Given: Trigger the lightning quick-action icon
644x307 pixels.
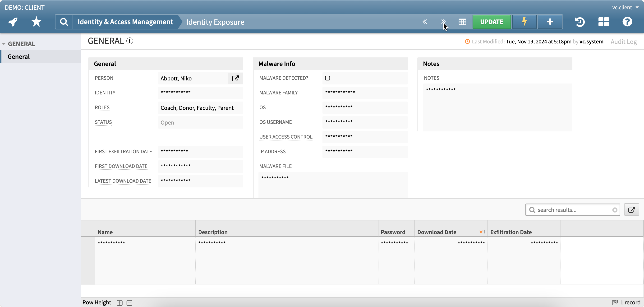Looking at the screenshot, I should pyautogui.click(x=524, y=22).
